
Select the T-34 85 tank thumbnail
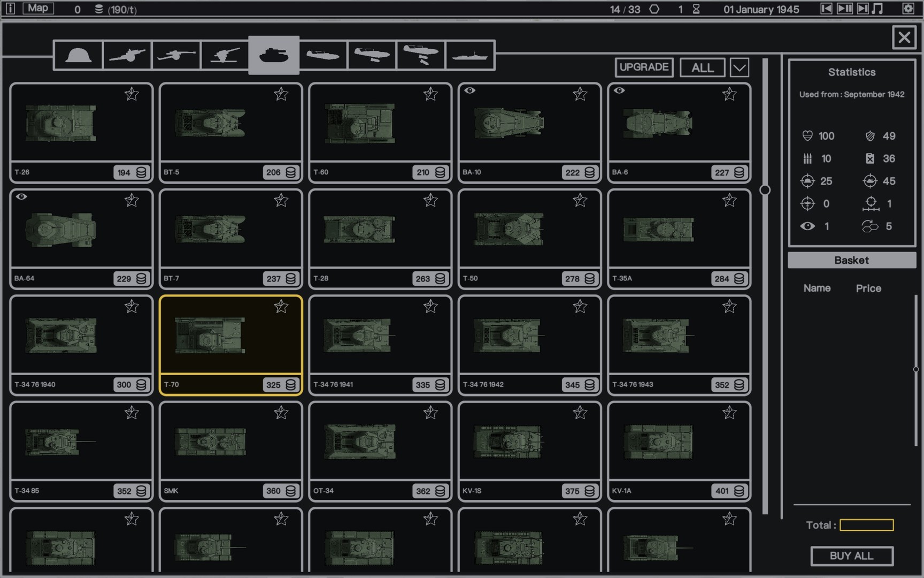coord(60,442)
